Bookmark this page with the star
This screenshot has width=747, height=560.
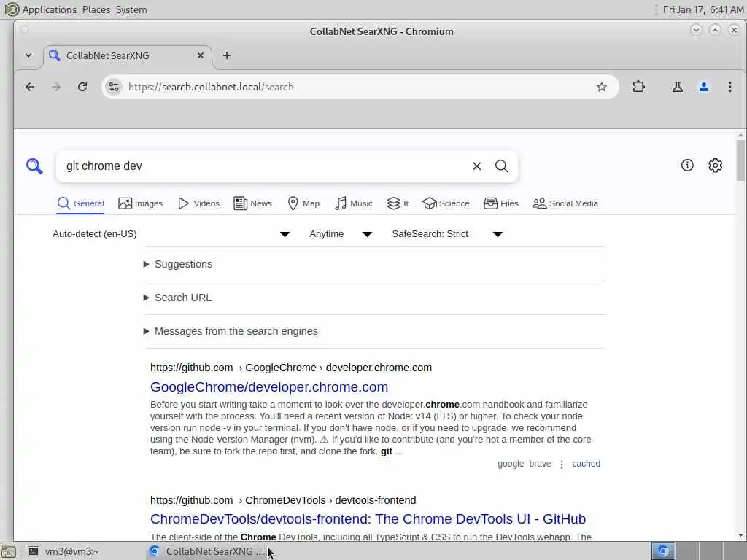602,87
